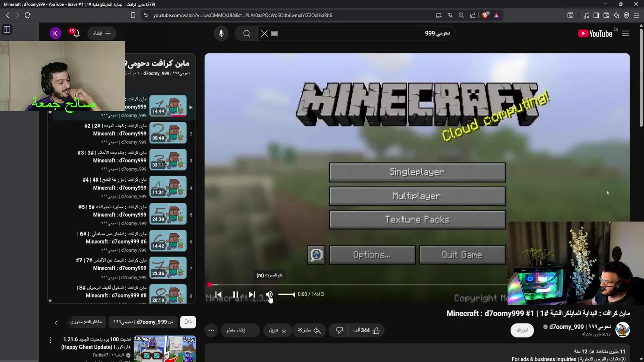This screenshot has height=362, width=644.
Task: Mute the video sound
Action: pos(269,295)
